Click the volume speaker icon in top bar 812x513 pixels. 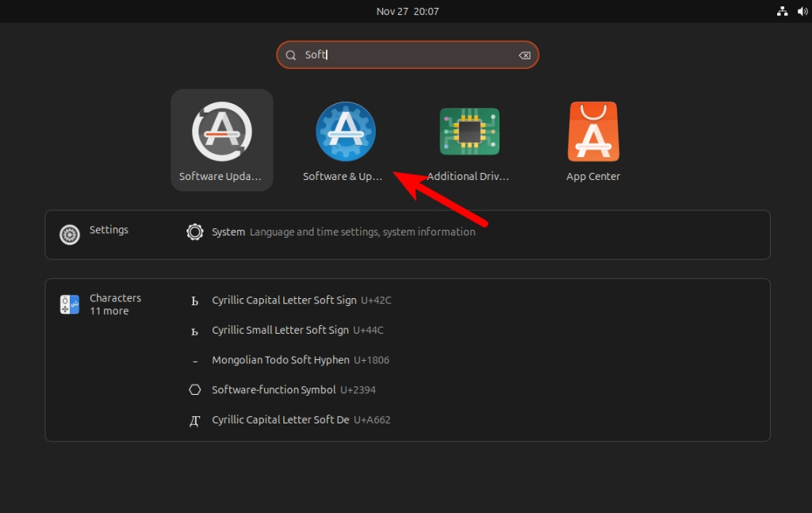pyautogui.click(x=801, y=11)
